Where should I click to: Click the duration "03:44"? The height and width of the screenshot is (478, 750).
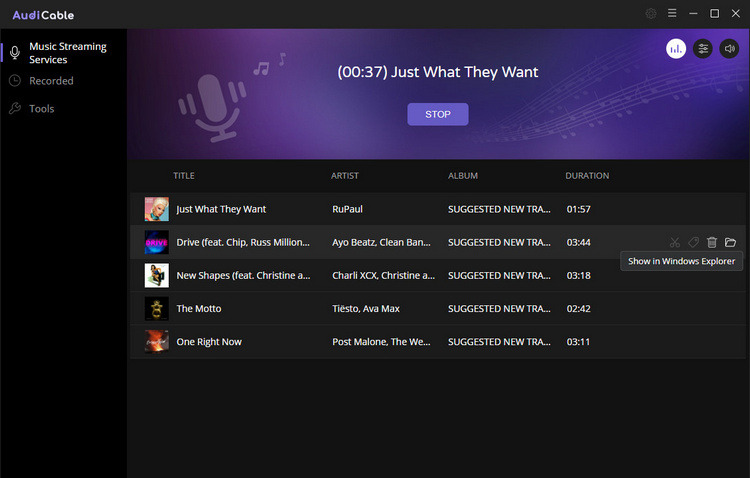click(578, 243)
